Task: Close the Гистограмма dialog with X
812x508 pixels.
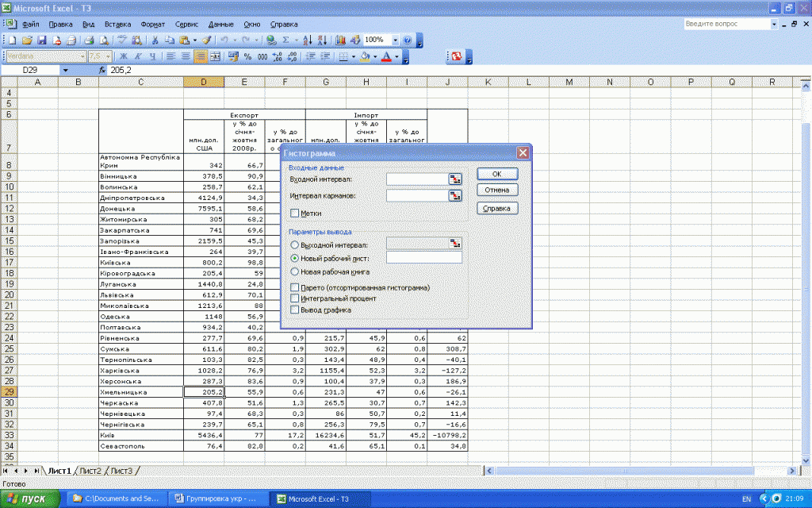Action: [x=523, y=153]
